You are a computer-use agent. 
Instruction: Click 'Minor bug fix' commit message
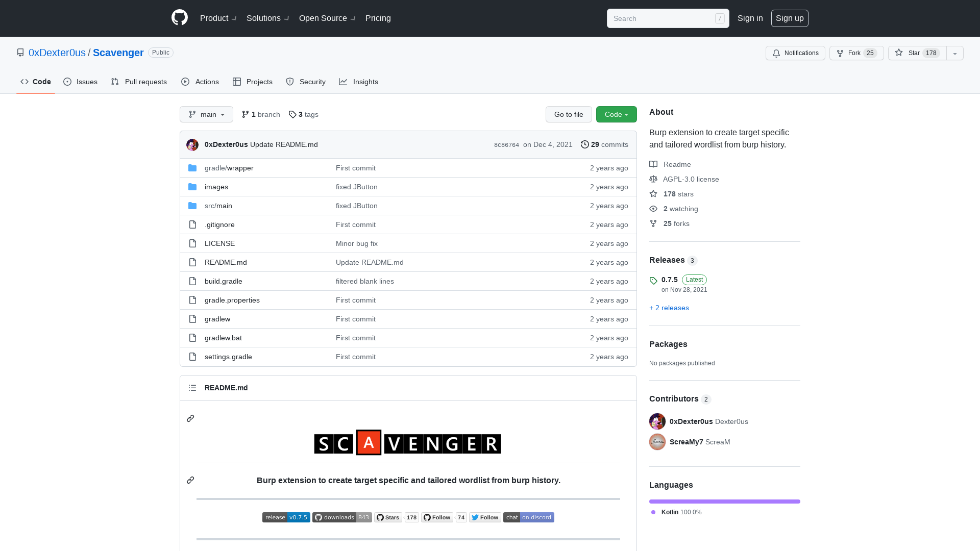pos(357,243)
